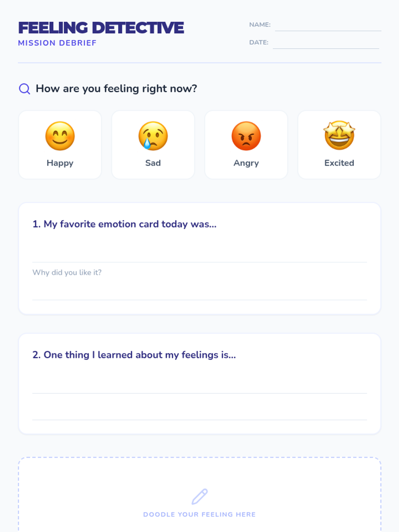
Task: Select the Excited star-eyes emoji
Action: [339, 135]
